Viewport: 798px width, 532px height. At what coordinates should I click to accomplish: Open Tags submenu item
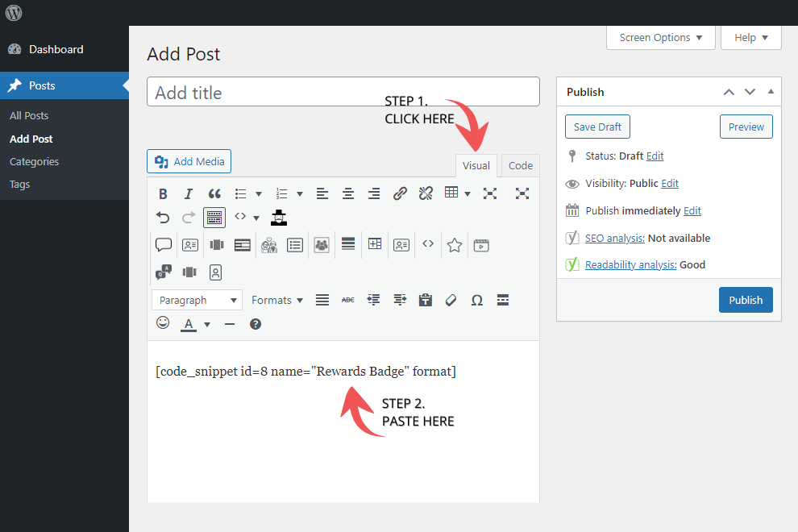(20, 185)
